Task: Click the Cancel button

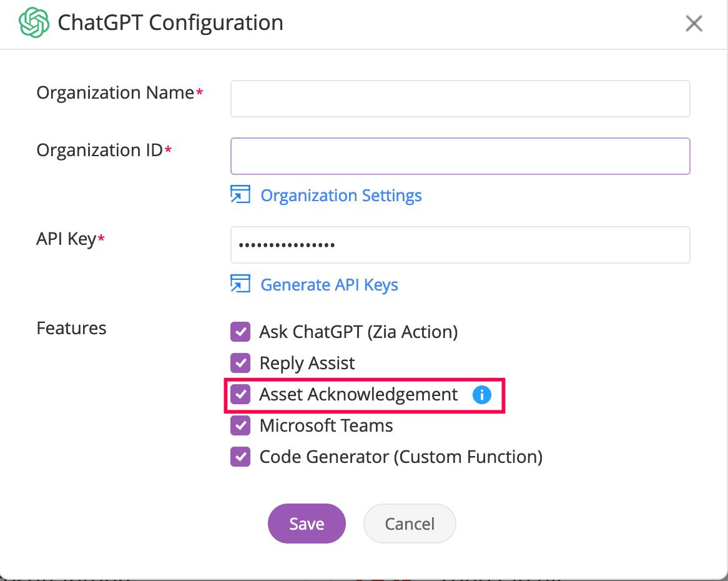Action: tap(410, 524)
